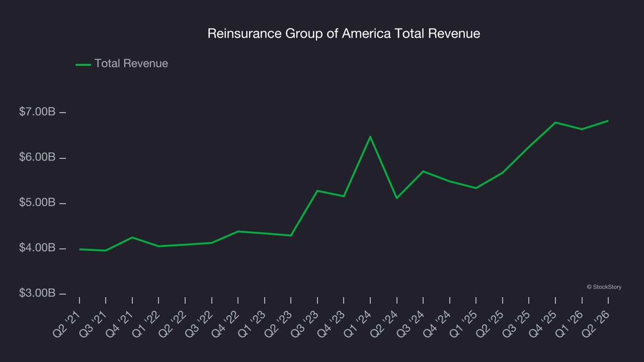Click the Q3 '23 x-axis label
The width and height of the screenshot is (644, 362).
305,323
